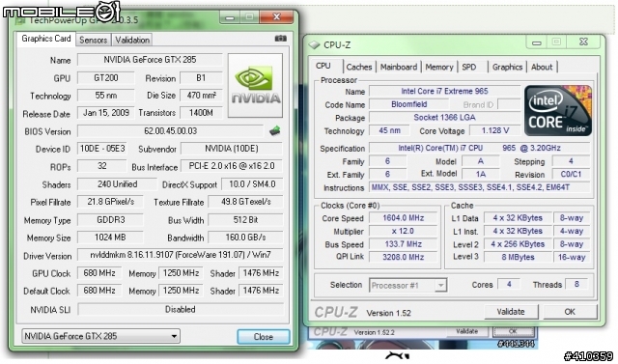Screen dimensions: 618x364
Task: Click the Driver Version field with ForceWare 191.07
Action: point(181,255)
